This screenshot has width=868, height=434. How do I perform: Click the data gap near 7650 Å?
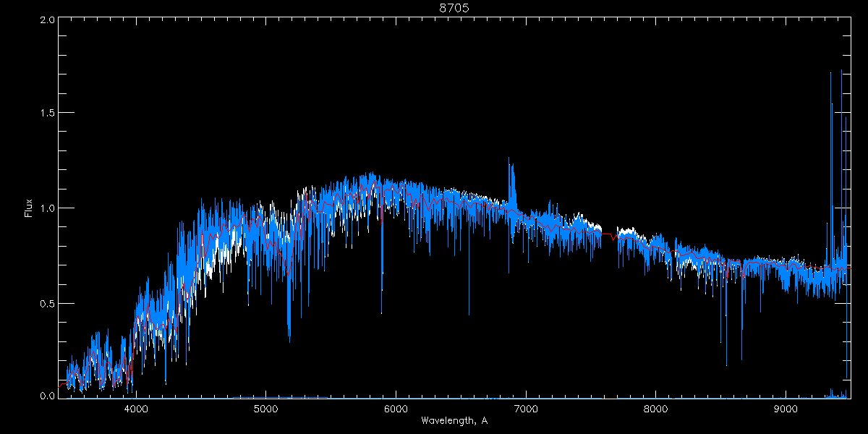click(x=609, y=236)
